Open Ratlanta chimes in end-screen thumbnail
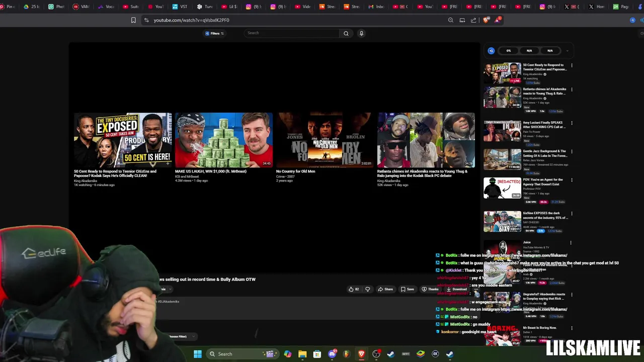The height and width of the screenshot is (362, 644). pos(426,140)
